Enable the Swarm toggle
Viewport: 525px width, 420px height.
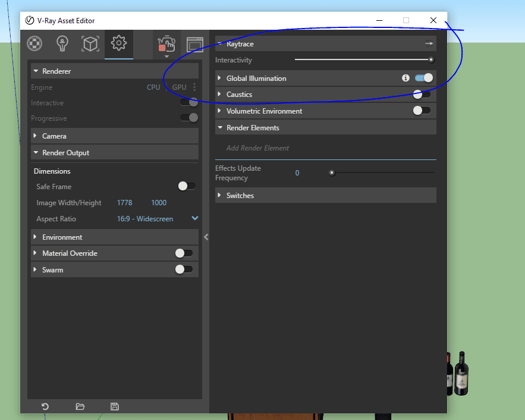pyautogui.click(x=184, y=269)
